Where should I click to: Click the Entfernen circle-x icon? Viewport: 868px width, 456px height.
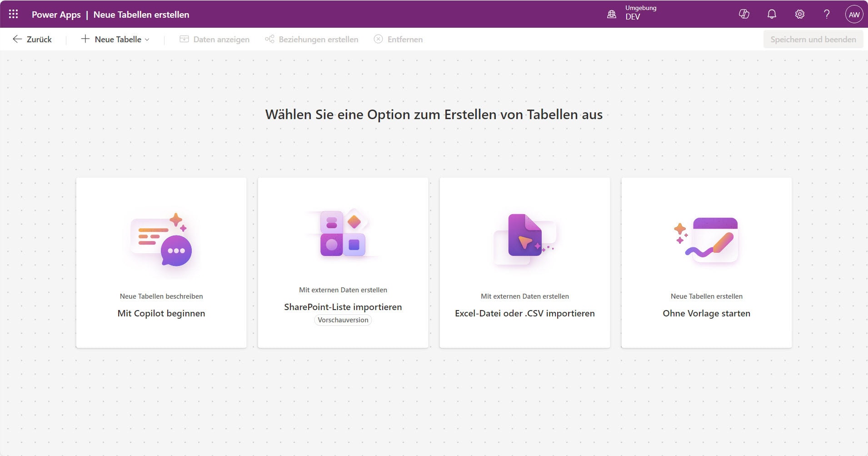(x=378, y=39)
